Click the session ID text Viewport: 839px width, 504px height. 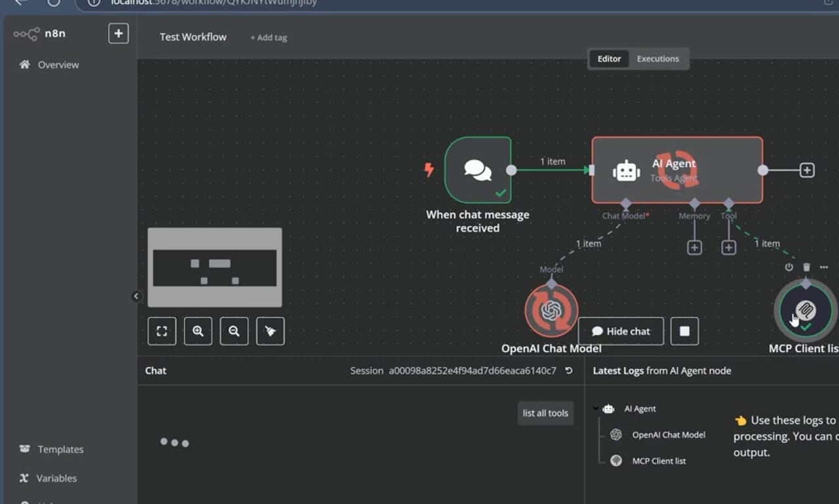[x=473, y=371]
